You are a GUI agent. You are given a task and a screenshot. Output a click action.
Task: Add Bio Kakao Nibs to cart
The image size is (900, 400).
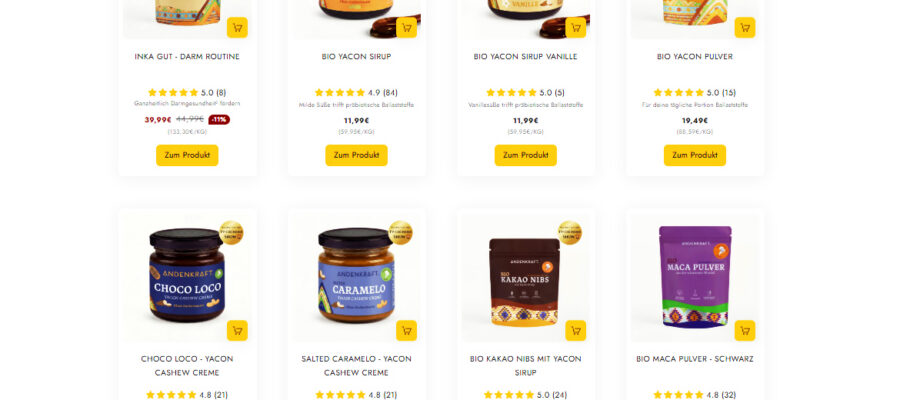576,331
